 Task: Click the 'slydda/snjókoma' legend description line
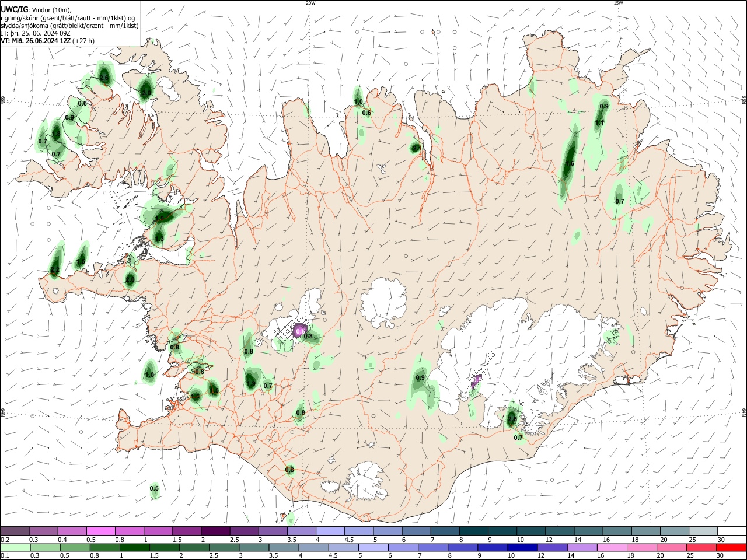tap(69, 26)
